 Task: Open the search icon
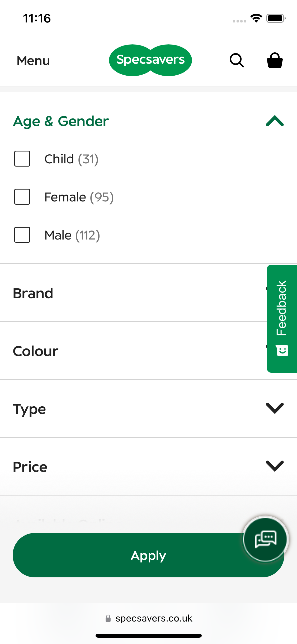point(236,60)
